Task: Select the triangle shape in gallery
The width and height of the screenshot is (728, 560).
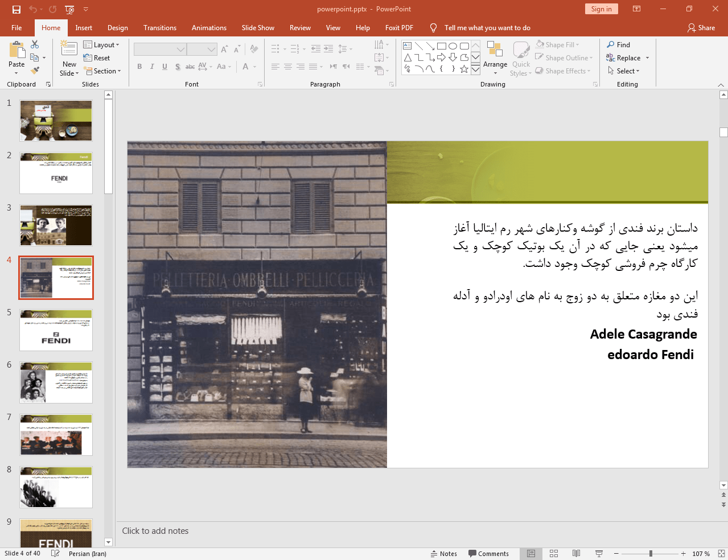Action: [408, 57]
